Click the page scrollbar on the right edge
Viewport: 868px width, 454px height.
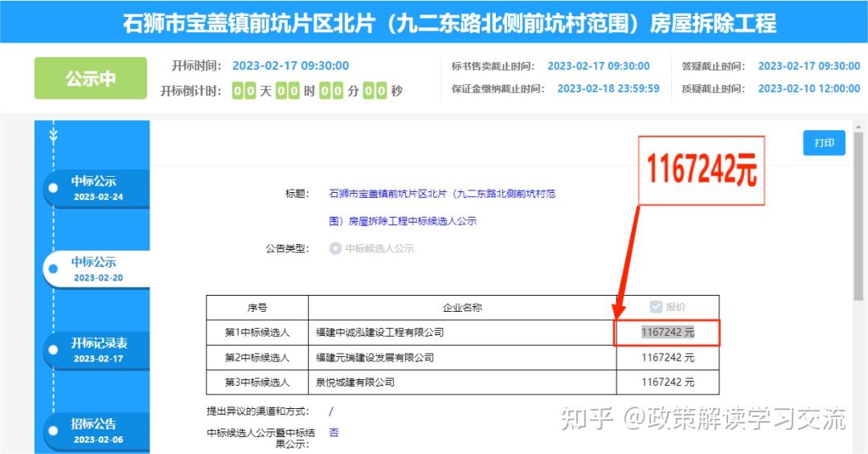[x=858, y=216]
